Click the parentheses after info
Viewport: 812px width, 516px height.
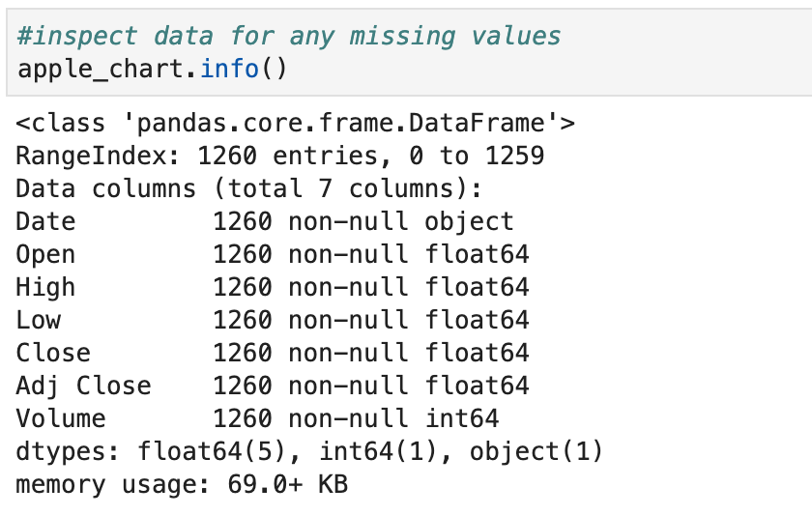pos(274,70)
